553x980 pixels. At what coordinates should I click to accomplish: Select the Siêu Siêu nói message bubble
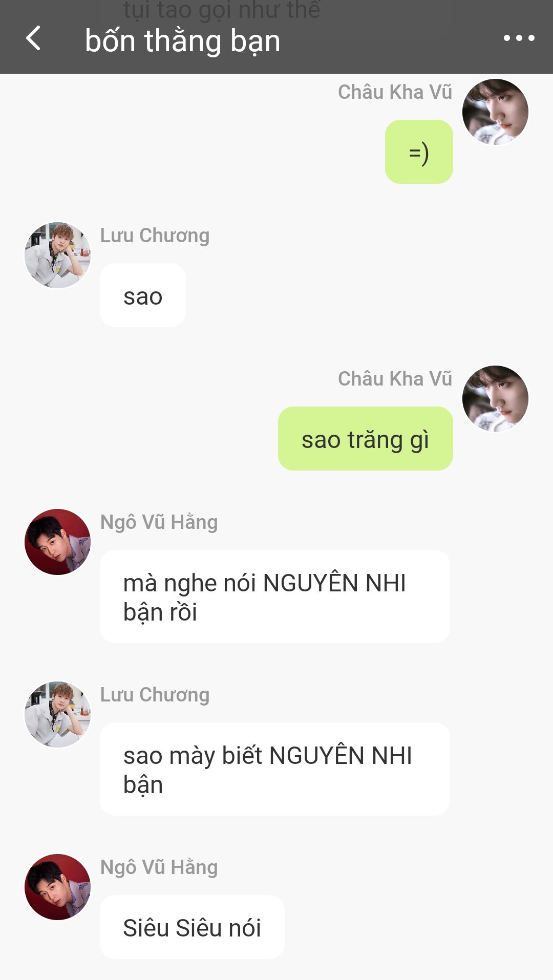tap(192, 927)
